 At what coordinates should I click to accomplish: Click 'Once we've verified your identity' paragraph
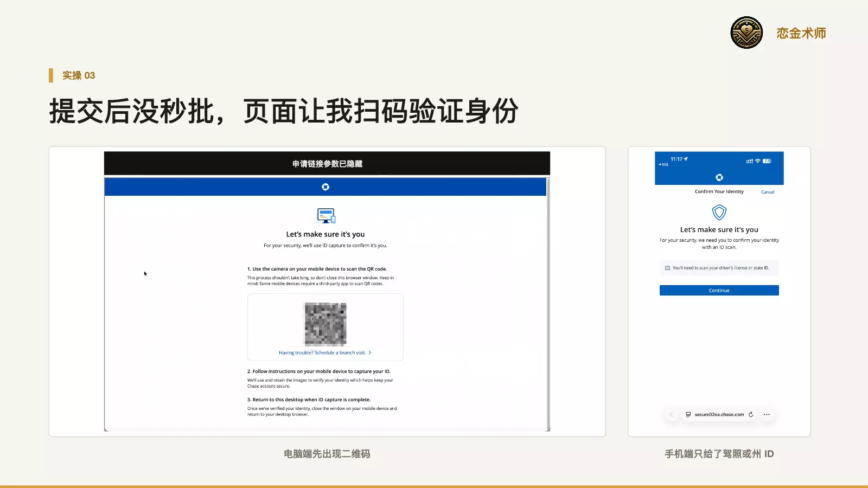(322, 411)
